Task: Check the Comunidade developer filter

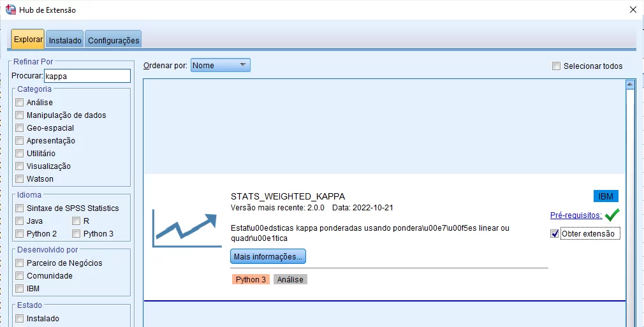Action: (x=19, y=275)
